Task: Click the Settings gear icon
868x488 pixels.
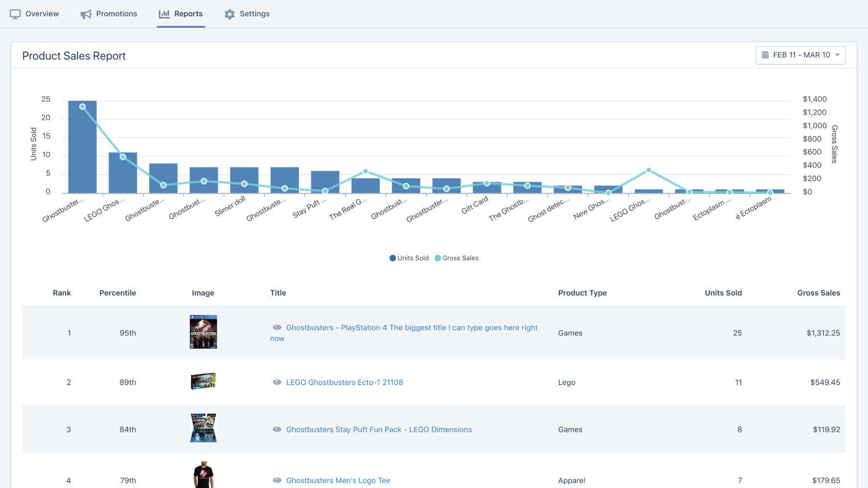Action: tap(229, 14)
